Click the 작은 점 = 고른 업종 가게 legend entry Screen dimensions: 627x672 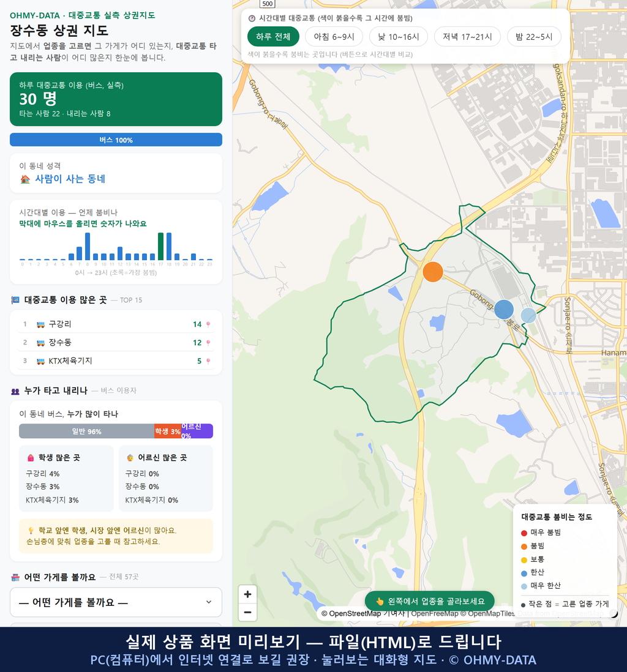click(565, 604)
